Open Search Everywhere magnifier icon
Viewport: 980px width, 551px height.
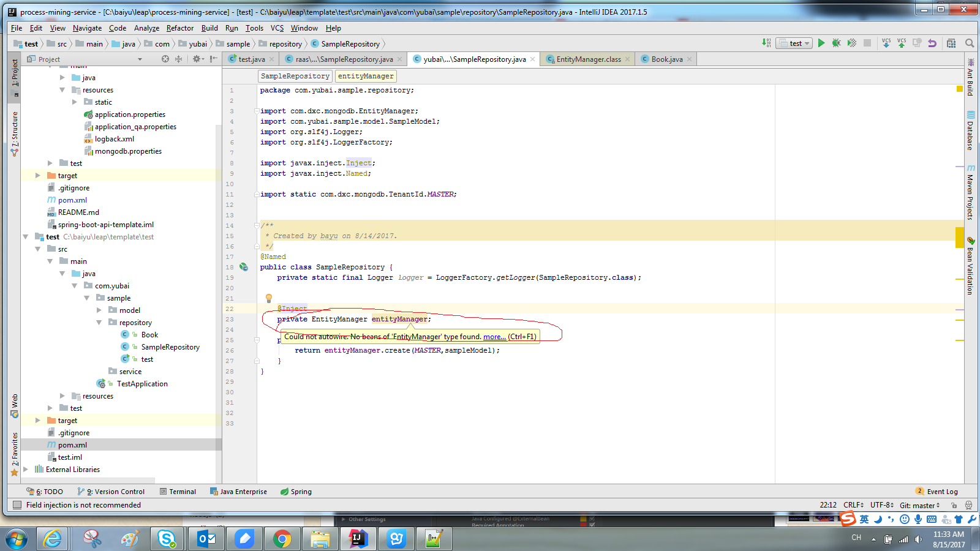click(970, 43)
